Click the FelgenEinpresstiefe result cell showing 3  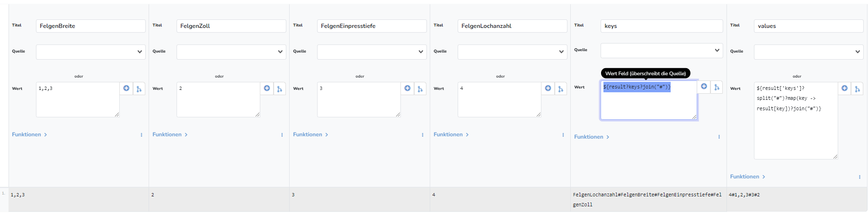click(x=360, y=200)
